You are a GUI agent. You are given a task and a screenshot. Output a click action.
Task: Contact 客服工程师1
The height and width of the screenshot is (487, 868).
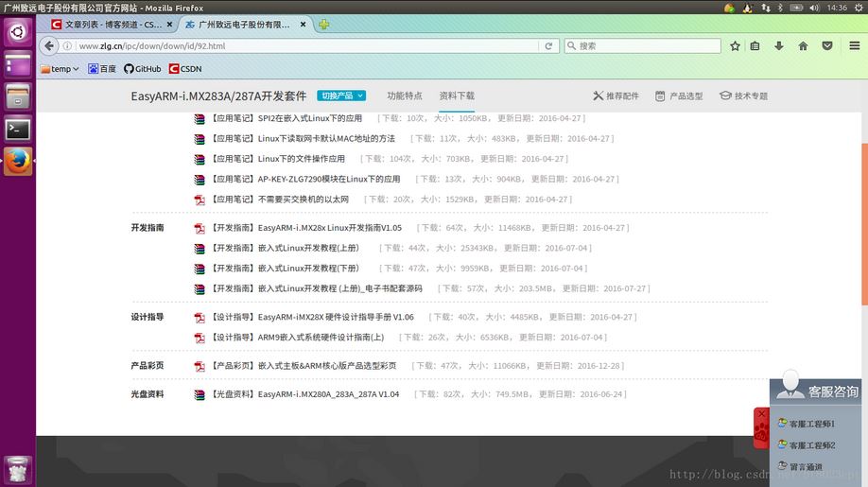pyautogui.click(x=806, y=424)
